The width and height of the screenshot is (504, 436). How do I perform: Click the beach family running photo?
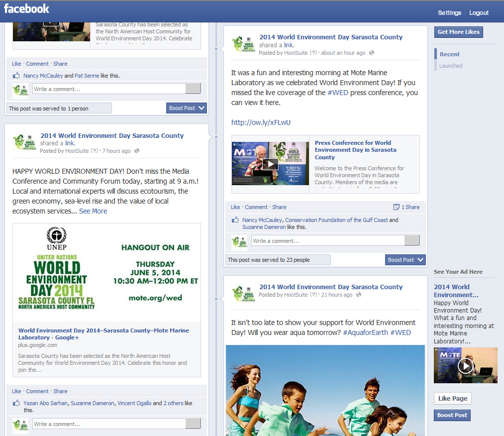325,390
